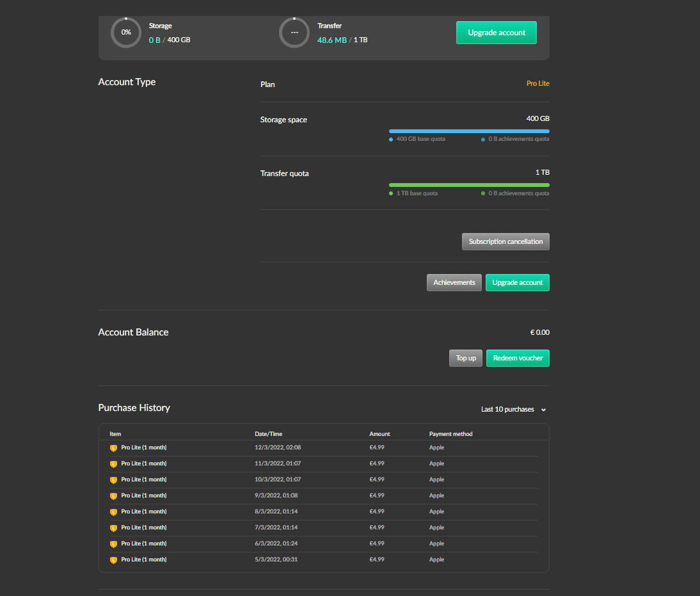The image size is (700, 596).
Task: Click the 0 B storage used value
Action: [x=154, y=40]
